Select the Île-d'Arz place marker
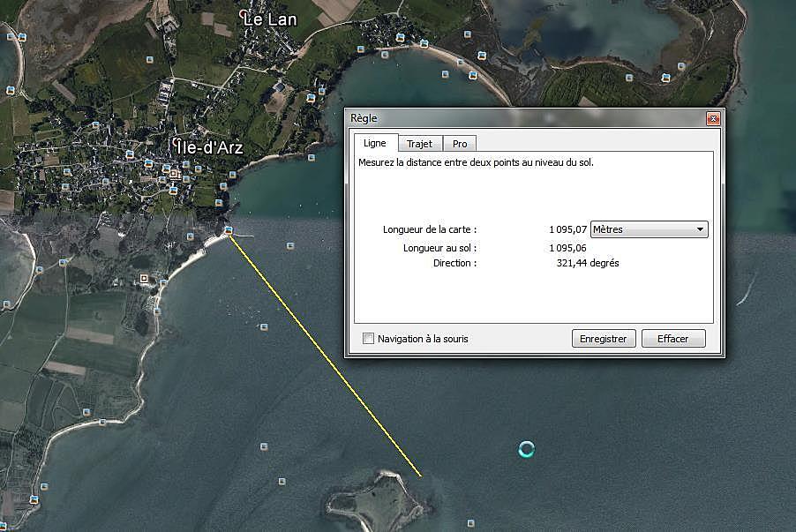 (176, 141)
